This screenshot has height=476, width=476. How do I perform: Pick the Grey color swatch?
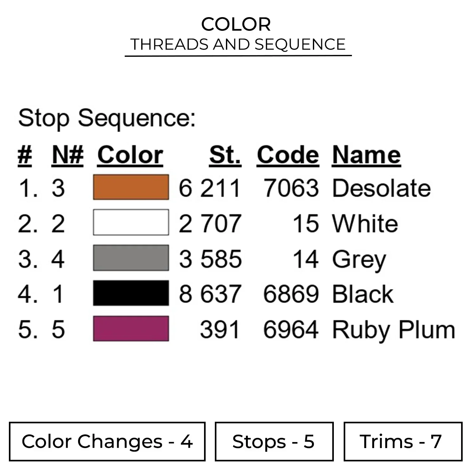(x=131, y=258)
